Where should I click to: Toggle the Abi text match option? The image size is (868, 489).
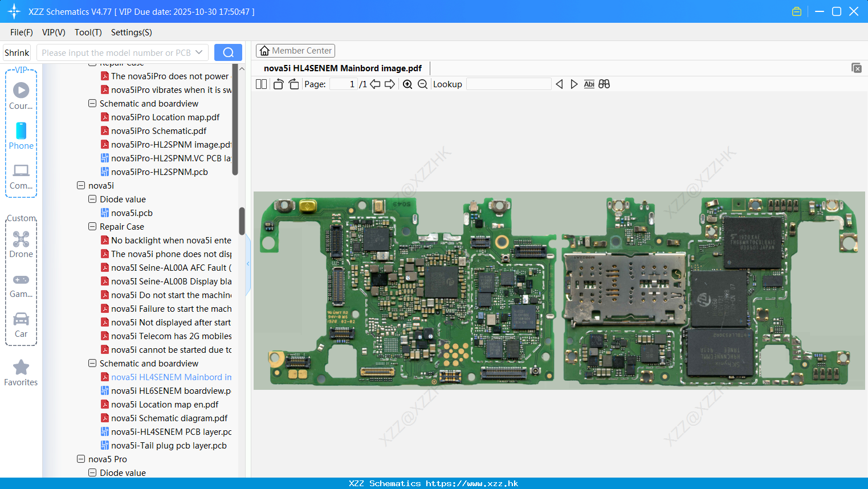pyautogui.click(x=589, y=84)
